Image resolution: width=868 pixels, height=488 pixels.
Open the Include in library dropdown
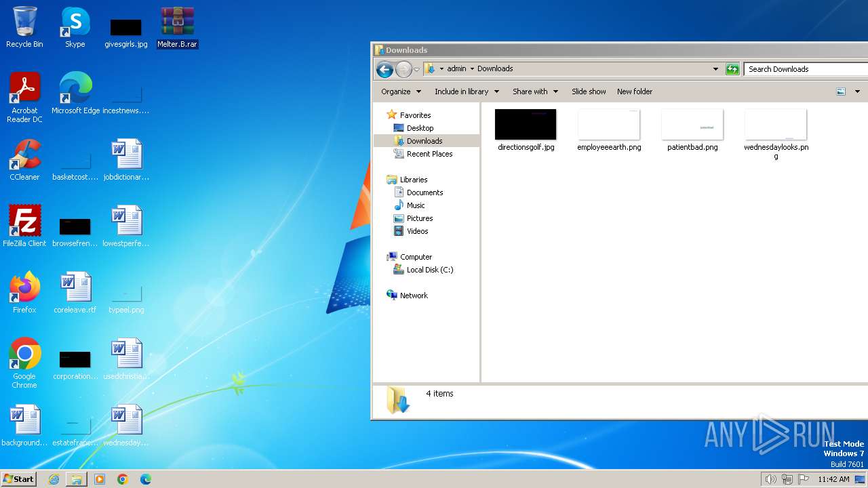click(467, 91)
